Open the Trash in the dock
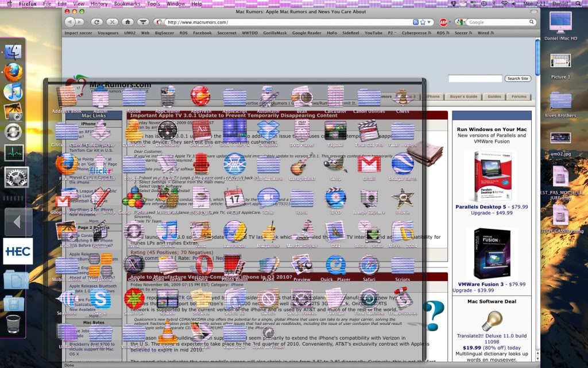The image size is (588, 368). point(14,324)
